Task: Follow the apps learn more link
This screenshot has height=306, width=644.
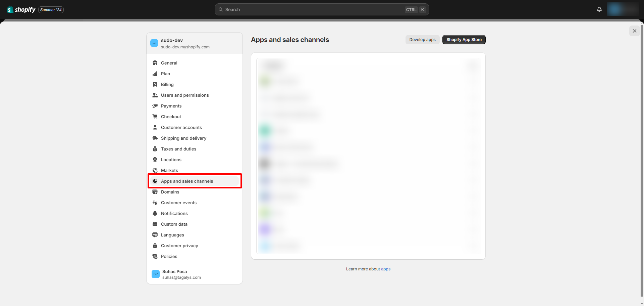Action: 386,269
